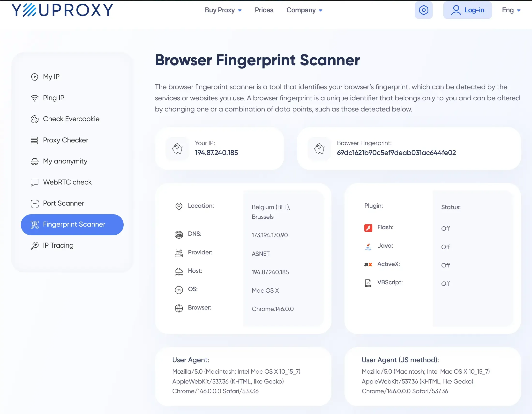Image resolution: width=532 pixels, height=414 pixels.
Task: Click the browser fingerprint hash value
Action: [x=396, y=153]
